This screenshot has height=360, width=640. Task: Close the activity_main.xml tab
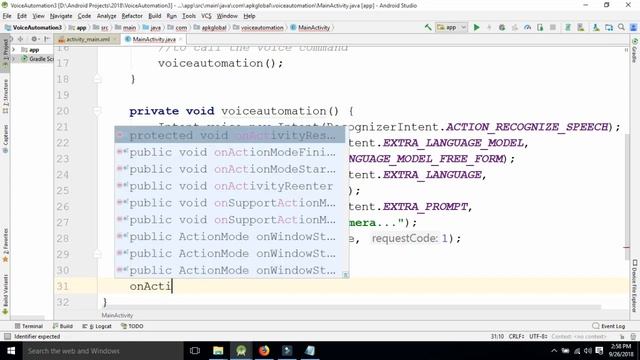tap(115, 40)
